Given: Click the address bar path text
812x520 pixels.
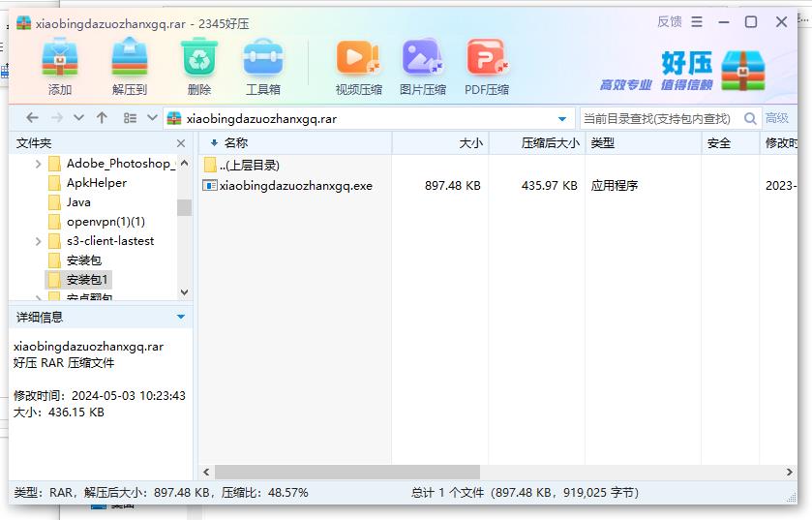Looking at the screenshot, I should [261, 119].
